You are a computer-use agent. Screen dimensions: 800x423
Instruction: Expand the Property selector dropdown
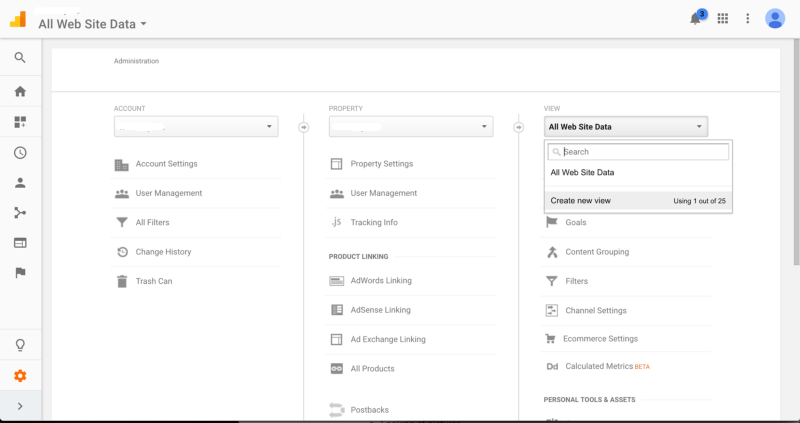click(x=411, y=127)
